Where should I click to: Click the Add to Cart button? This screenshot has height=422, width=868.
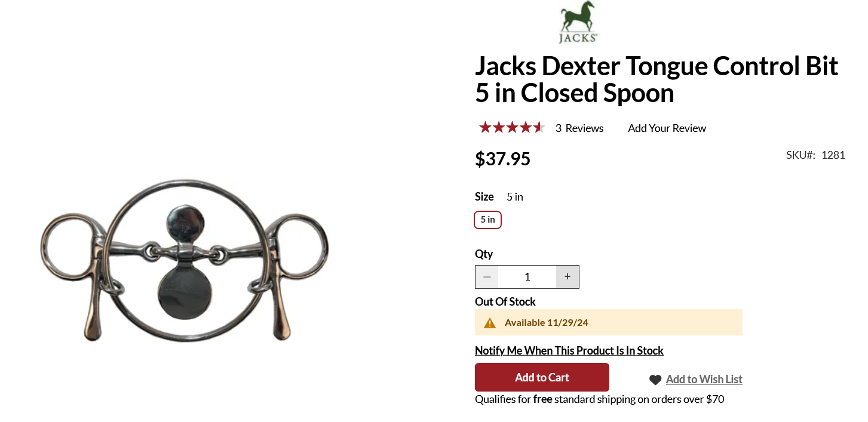click(x=542, y=377)
